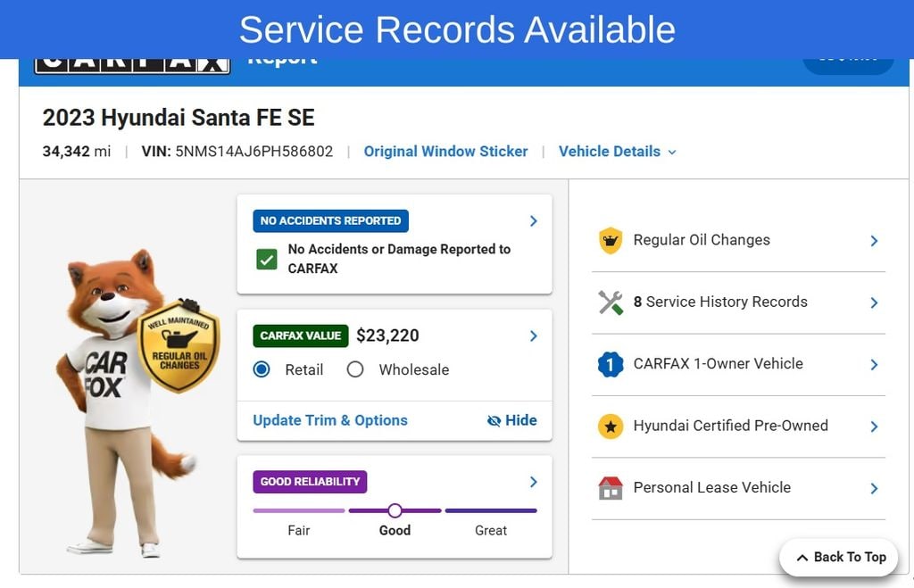Open the No Accidents Reported chevron
914x588 pixels.
[534, 221]
